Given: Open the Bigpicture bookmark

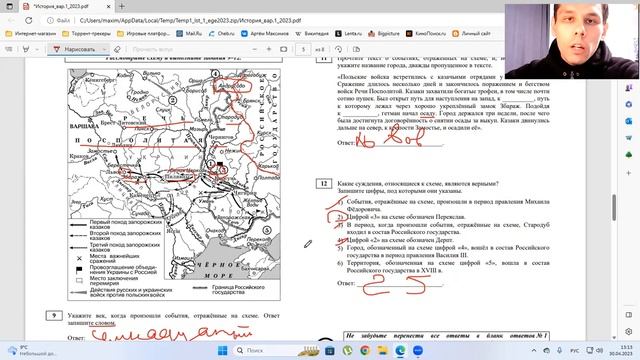Looking at the screenshot, I should 384,33.
